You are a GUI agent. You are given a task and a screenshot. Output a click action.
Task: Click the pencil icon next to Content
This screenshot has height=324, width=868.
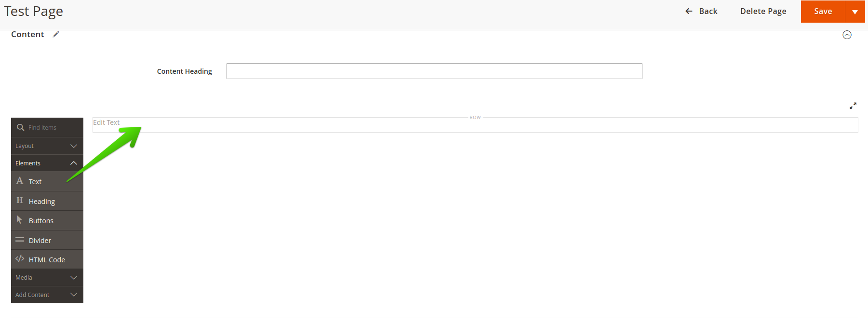tap(56, 34)
